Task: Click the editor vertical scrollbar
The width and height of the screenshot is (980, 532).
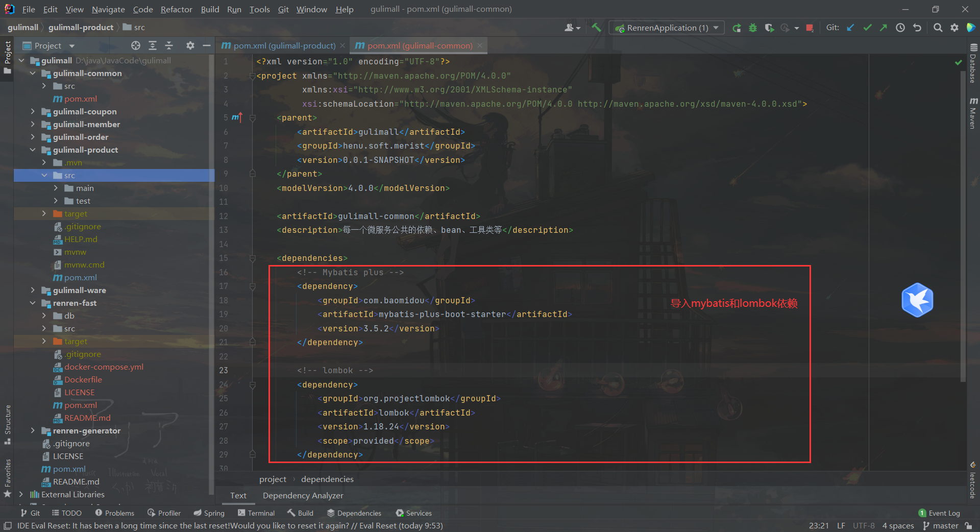Action: coord(963,227)
